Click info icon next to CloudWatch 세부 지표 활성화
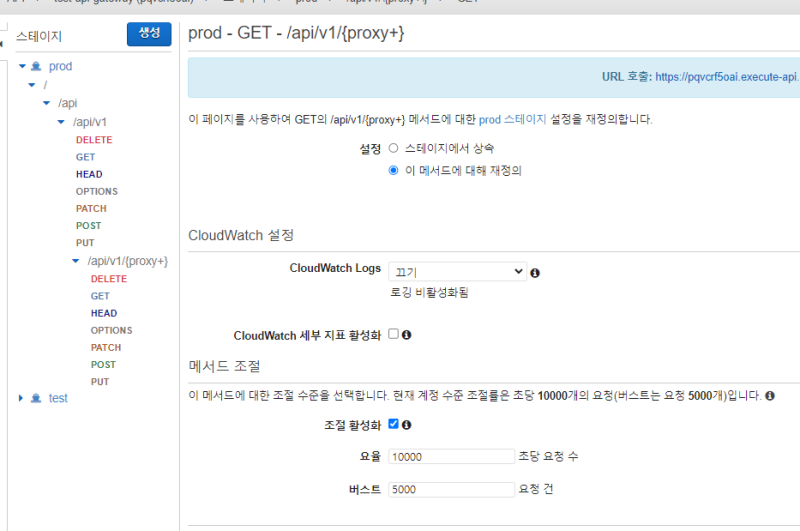Image resolution: width=800 pixels, height=531 pixels. tap(407, 335)
